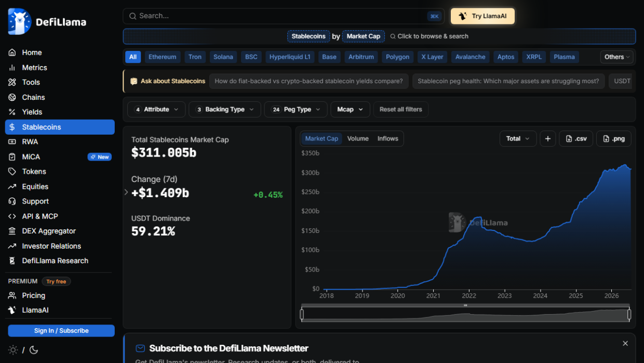
Task: Switch to light theme sun icon
Action: (x=13, y=350)
